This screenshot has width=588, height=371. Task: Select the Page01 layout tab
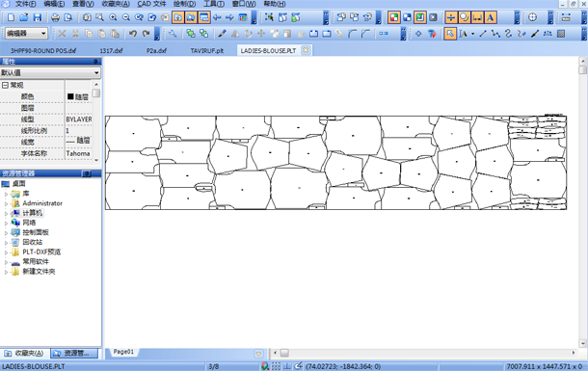point(123,352)
